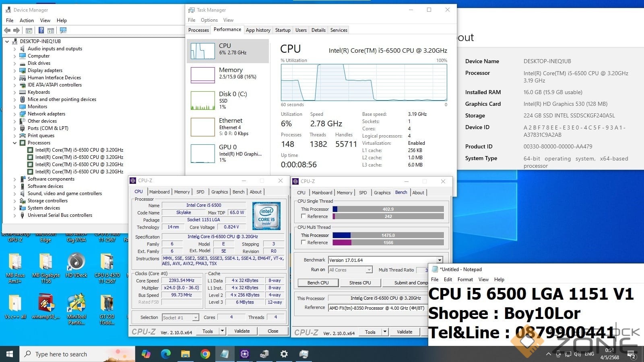Open Microsoft Edge from the taskbar
Screen dimensions: 644x362
tap(166, 354)
